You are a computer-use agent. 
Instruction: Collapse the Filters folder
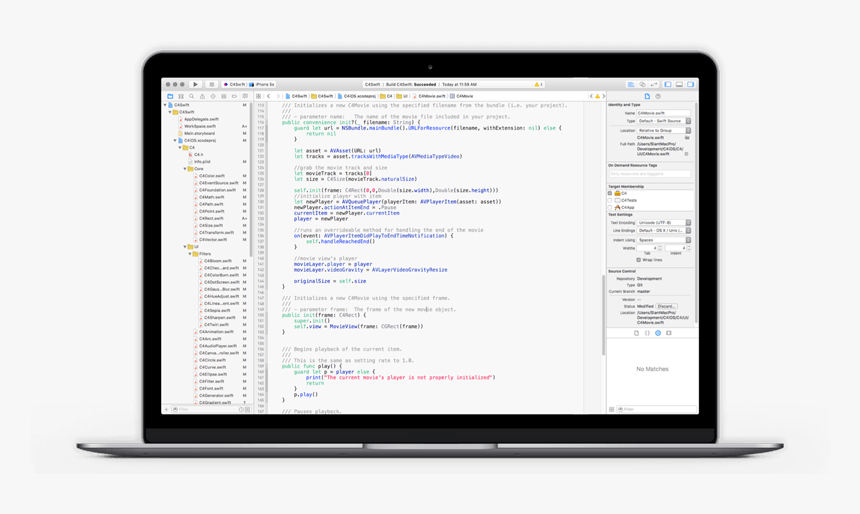[190, 254]
